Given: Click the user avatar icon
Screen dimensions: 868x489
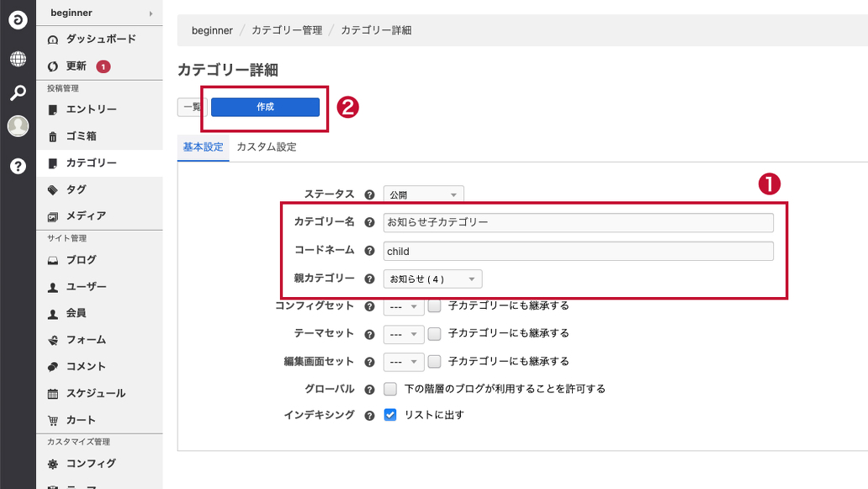Looking at the screenshot, I should click(18, 126).
